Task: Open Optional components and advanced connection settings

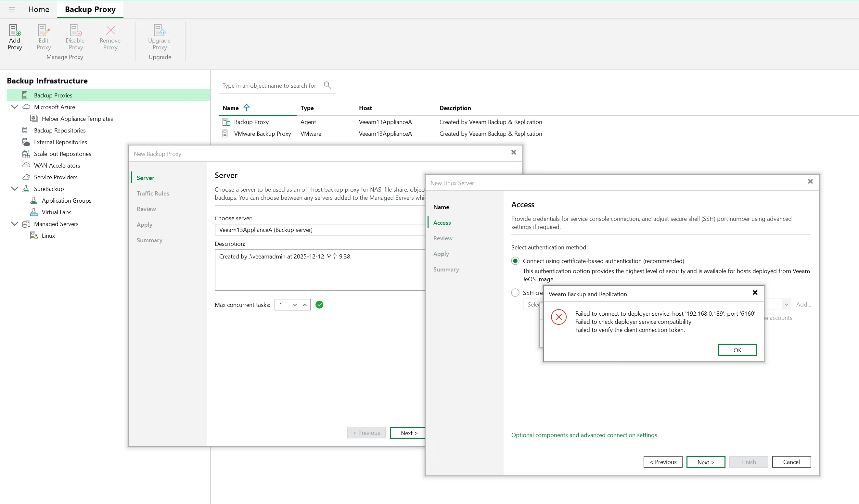Action: (584, 435)
